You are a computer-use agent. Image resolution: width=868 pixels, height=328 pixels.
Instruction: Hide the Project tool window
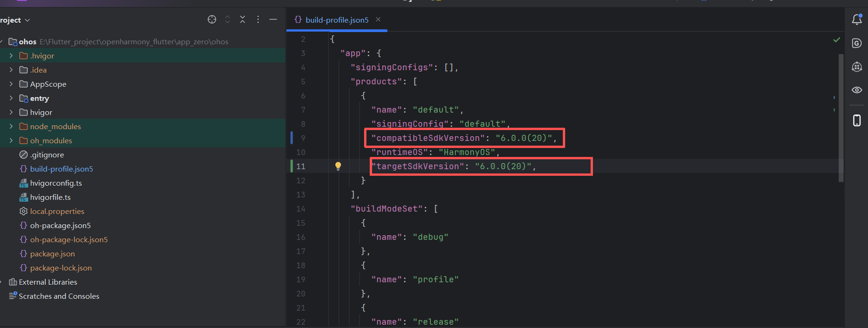pos(273,19)
